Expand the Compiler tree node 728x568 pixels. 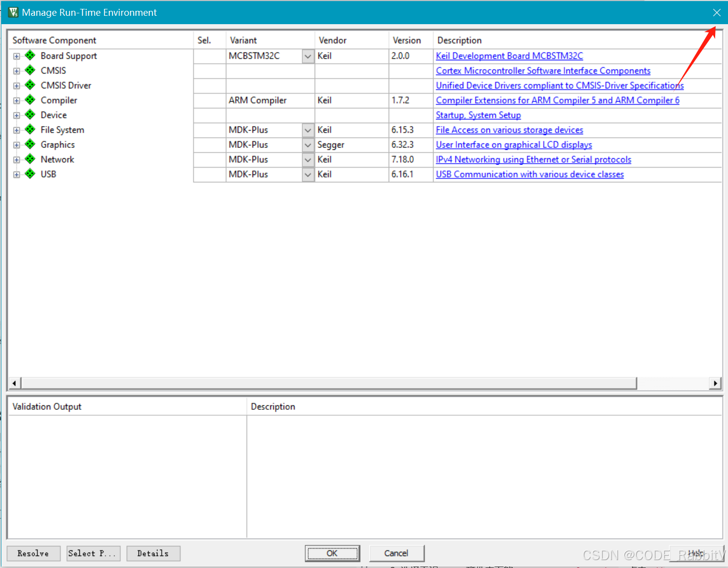point(17,101)
